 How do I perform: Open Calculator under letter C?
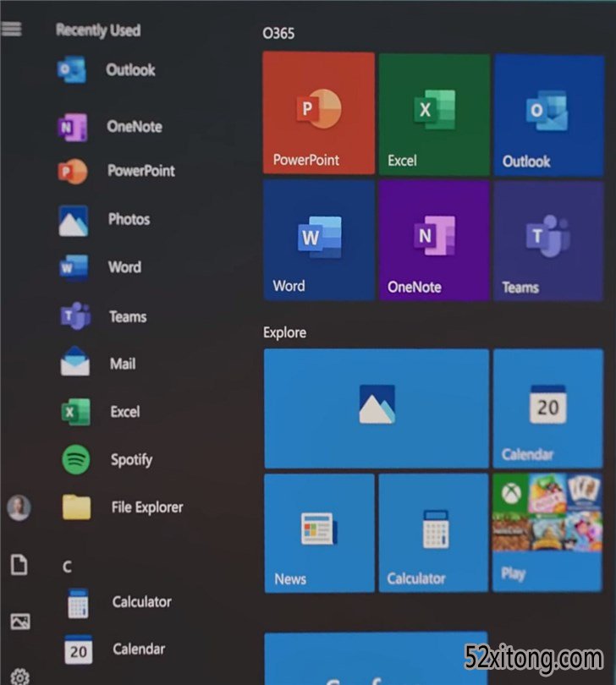pos(119,602)
